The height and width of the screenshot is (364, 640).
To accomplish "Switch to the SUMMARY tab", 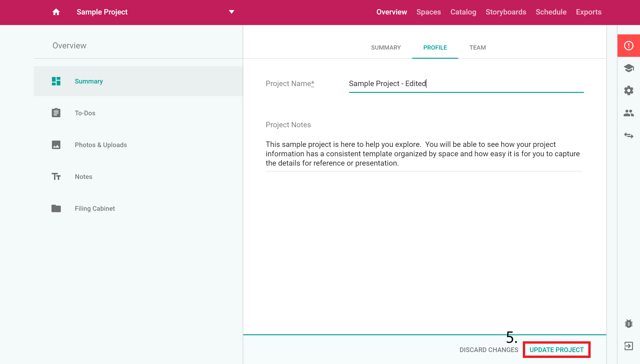I will coord(385,47).
